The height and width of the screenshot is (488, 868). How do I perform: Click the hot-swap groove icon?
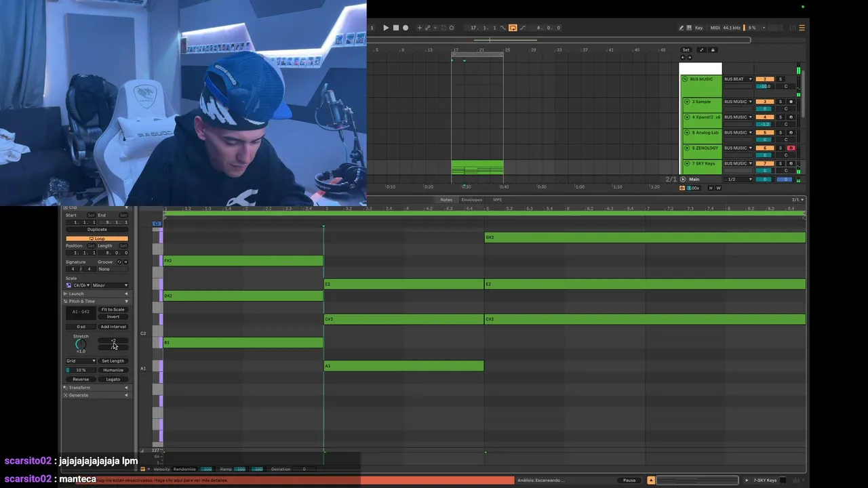pos(119,262)
